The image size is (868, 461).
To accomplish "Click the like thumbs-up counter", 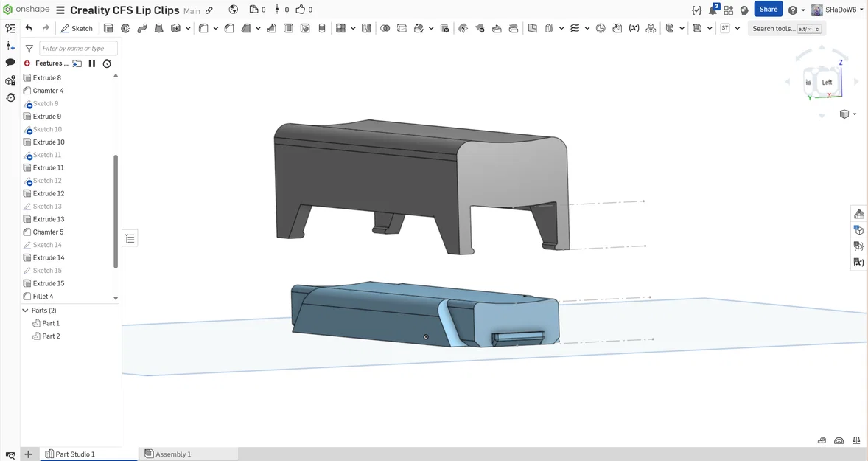I will (304, 10).
